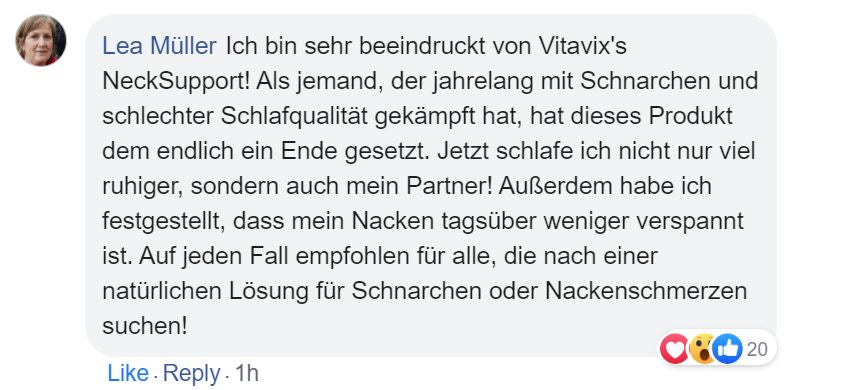Click the blue thumbs-up reaction icon

(x=727, y=349)
